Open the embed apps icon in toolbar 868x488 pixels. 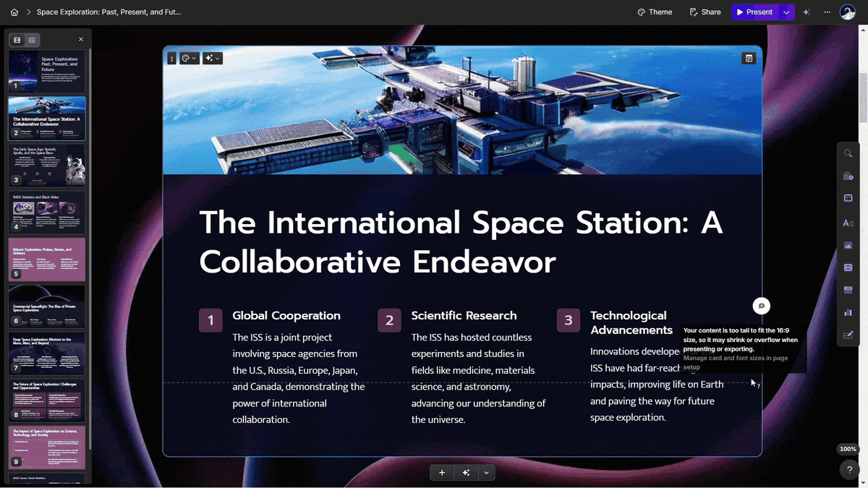point(848,290)
